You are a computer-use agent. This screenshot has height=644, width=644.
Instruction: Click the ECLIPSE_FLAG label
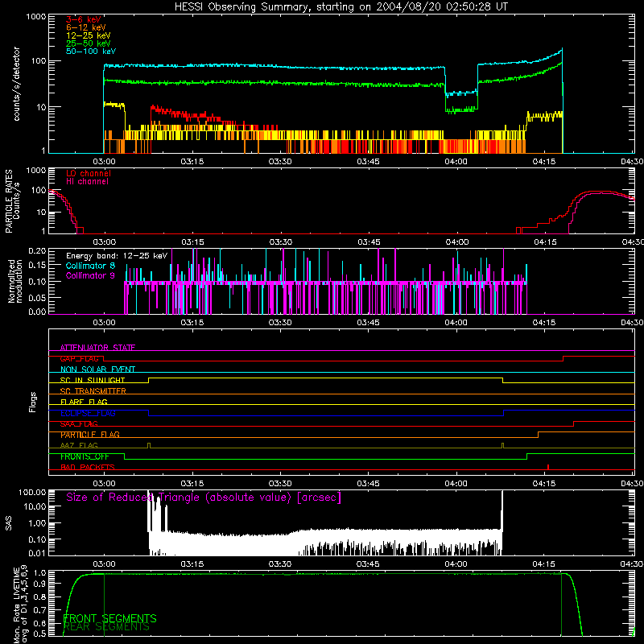(88, 413)
